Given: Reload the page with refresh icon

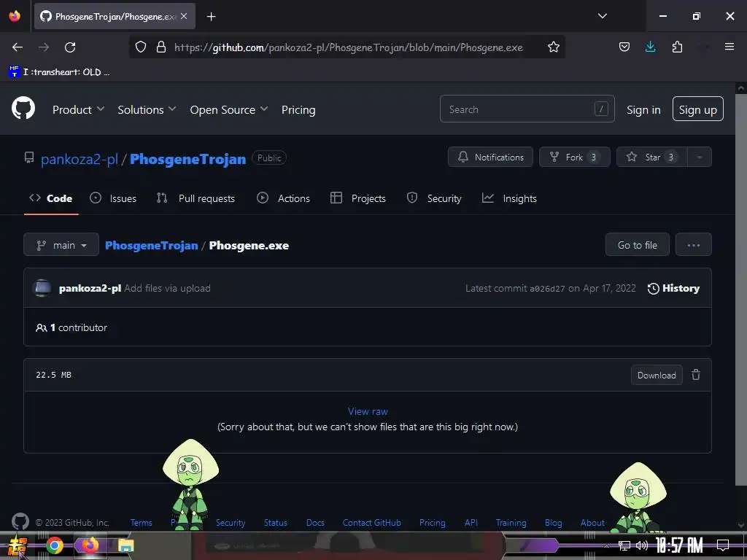Looking at the screenshot, I should point(70,47).
